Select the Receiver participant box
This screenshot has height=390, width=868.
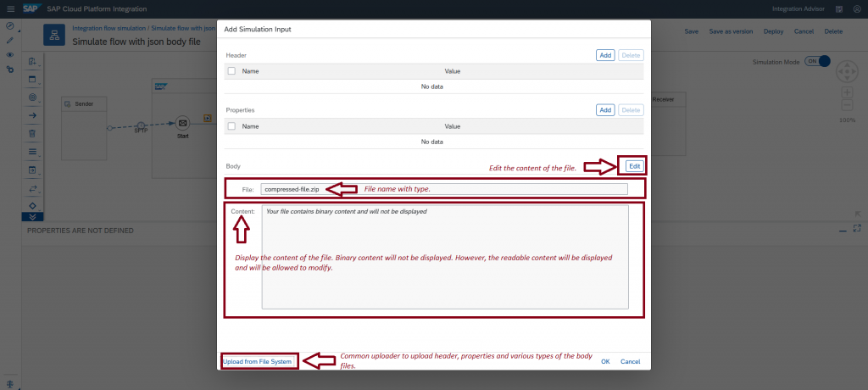(668, 124)
